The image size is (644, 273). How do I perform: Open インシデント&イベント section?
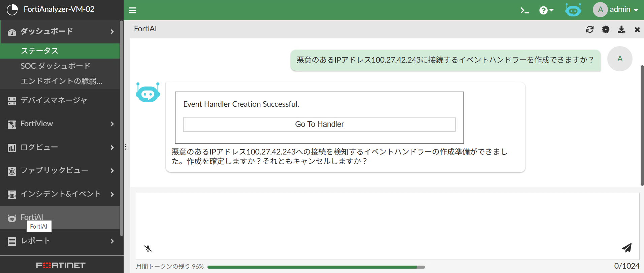[x=61, y=194]
